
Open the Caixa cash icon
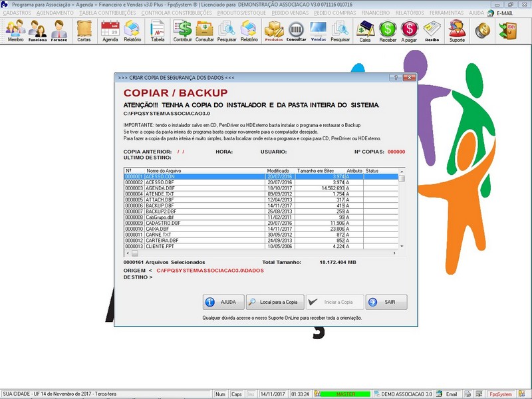click(365, 31)
